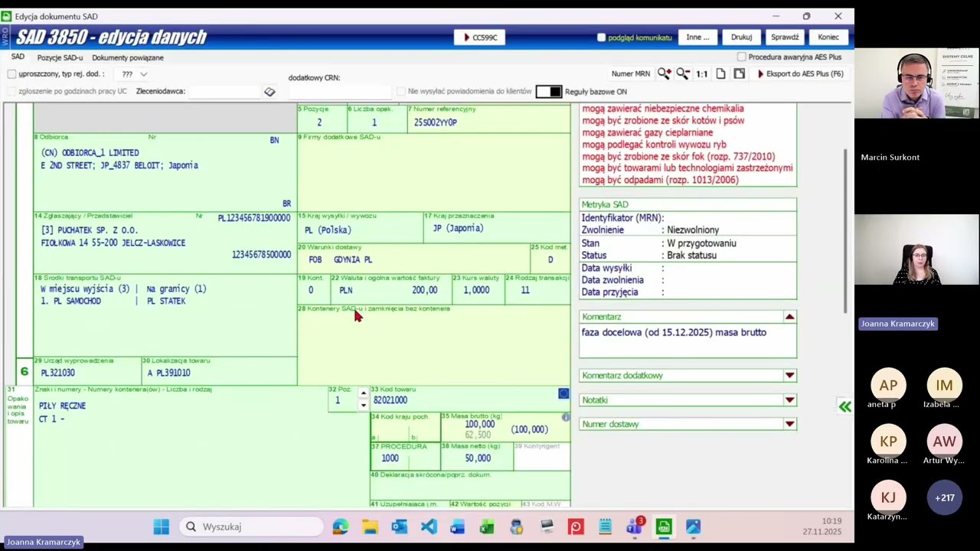Image resolution: width=980 pixels, height=551 pixels.
Task: Open the Photos app from the taskbar
Action: click(693, 527)
